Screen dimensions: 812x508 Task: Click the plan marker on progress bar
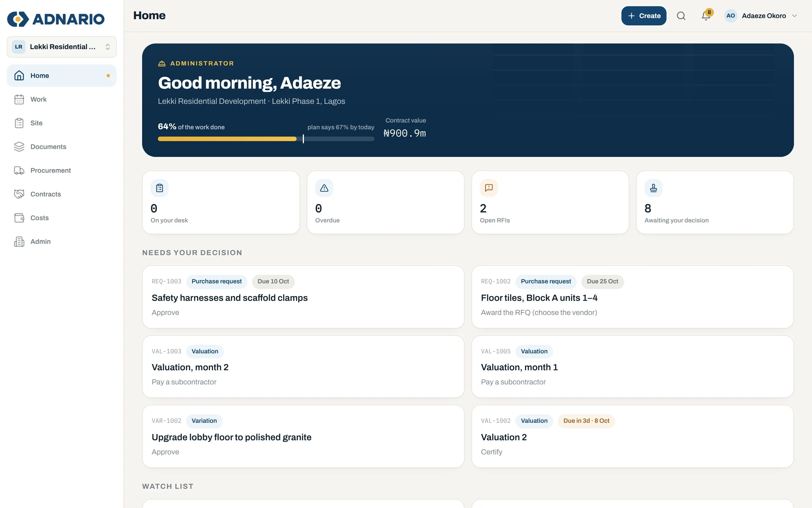point(303,139)
